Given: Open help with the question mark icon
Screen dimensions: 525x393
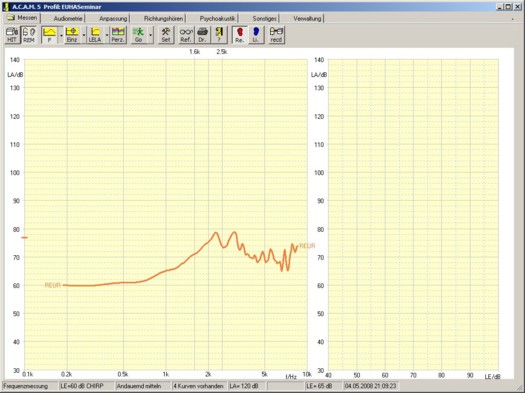Looking at the screenshot, I should click(x=219, y=35).
